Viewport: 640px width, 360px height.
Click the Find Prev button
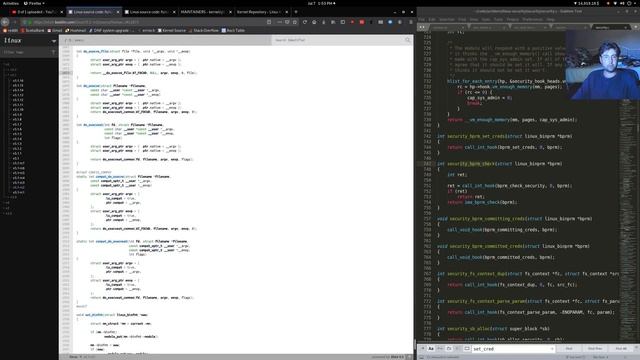coord(595,349)
